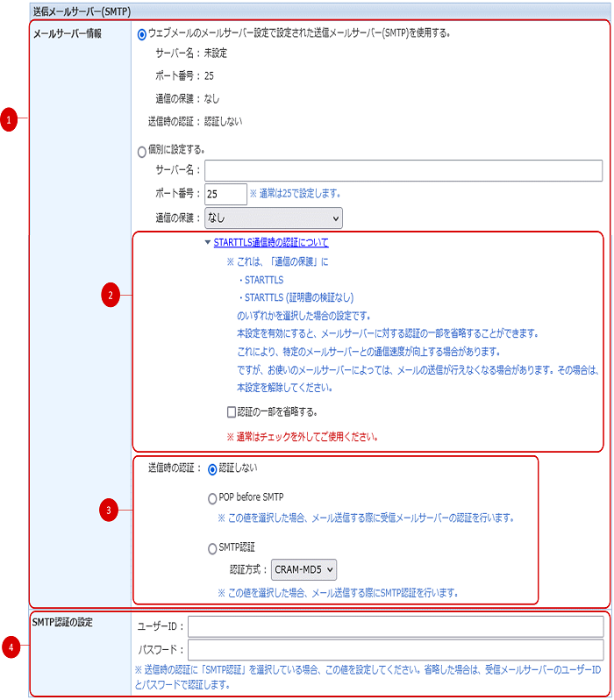Click the メールサーバー情報 label
Image resolution: width=614 pixels, height=700 pixels.
coord(68,33)
